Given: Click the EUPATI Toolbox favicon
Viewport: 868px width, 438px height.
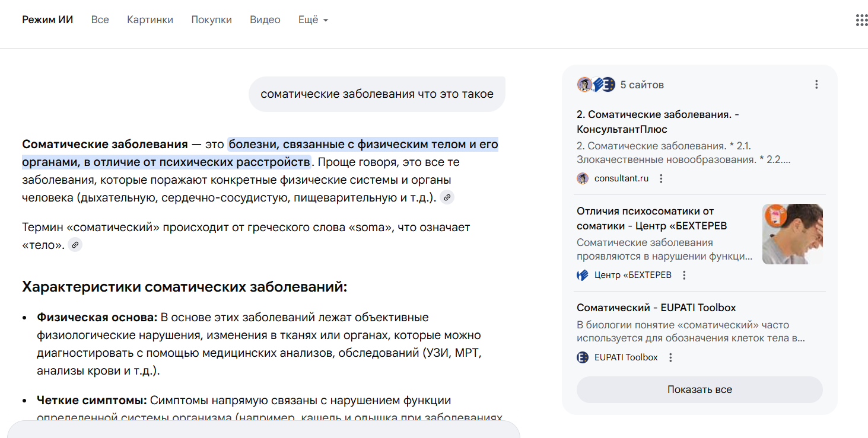Looking at the screenshot, I should point(583,357).
